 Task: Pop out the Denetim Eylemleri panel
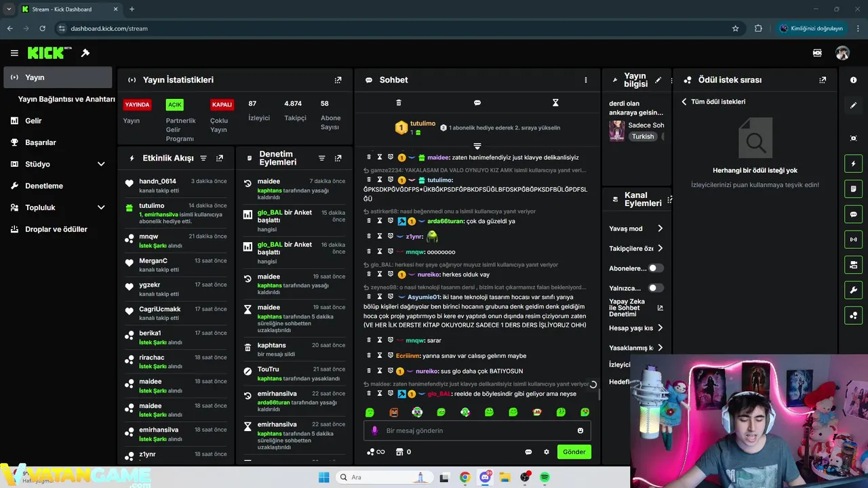[338, 158]
